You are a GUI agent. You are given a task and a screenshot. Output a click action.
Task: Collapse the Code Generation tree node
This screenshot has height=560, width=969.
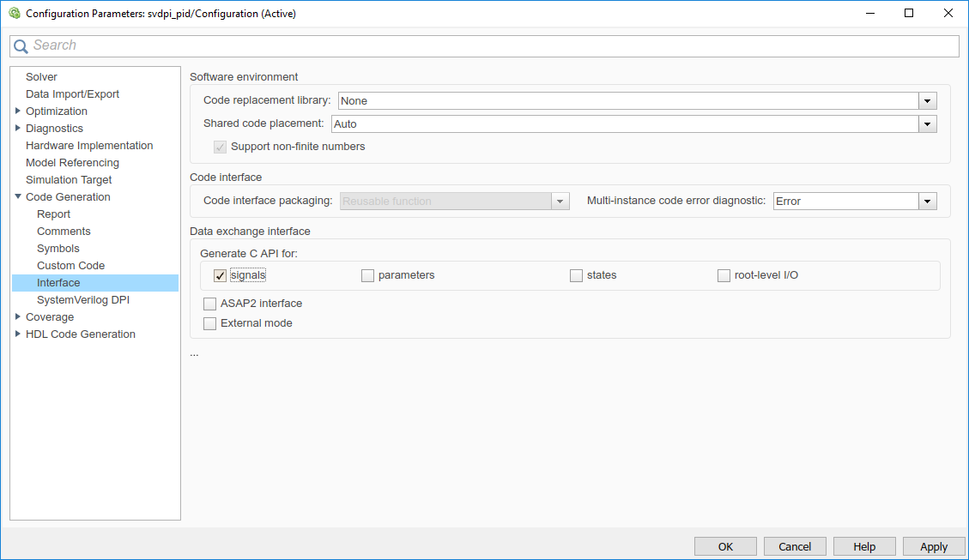click(18, 197)
